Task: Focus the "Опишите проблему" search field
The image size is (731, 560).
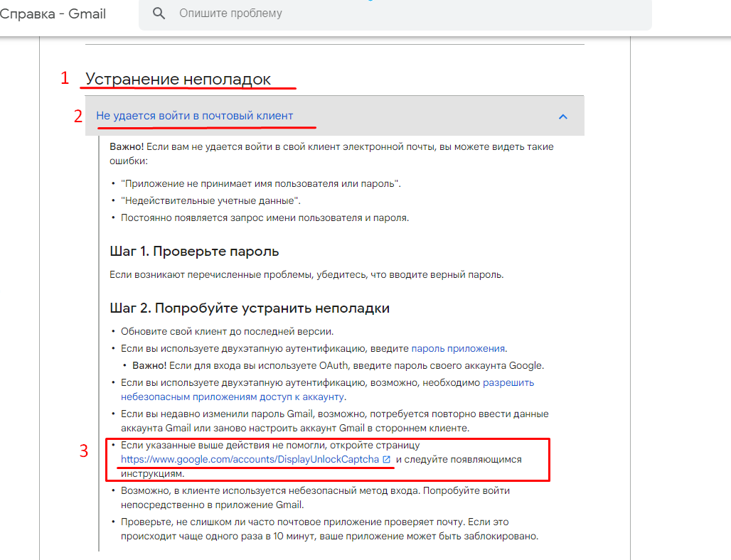Action: click(x=395, y=14)
